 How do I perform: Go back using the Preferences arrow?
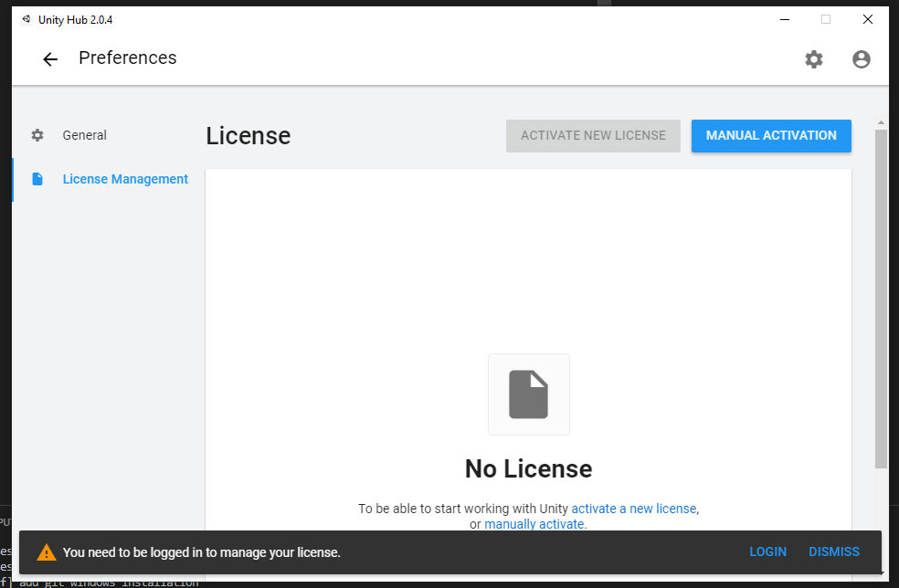coord(50,59)
